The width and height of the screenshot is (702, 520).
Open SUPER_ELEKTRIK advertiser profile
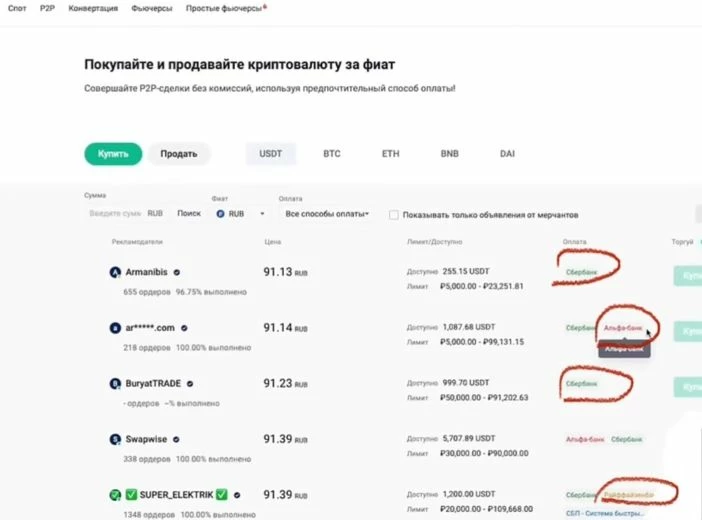[x=177, y=494]
